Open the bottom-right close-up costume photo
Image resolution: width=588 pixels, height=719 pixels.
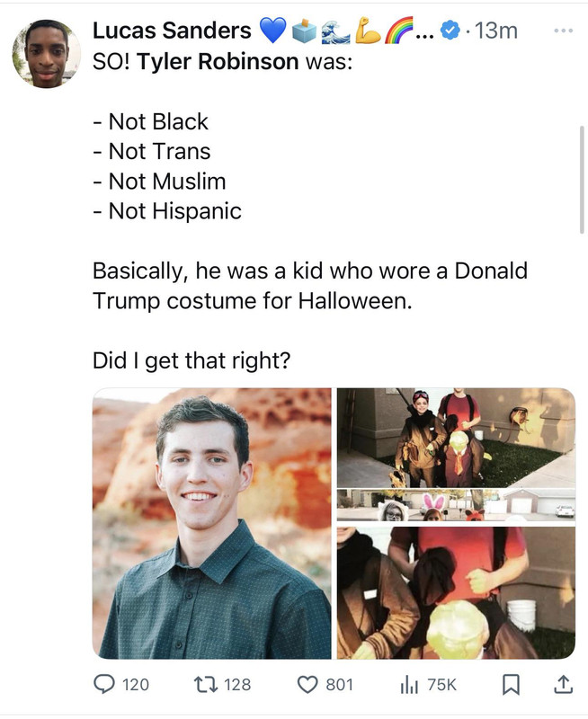coord(456,593)
